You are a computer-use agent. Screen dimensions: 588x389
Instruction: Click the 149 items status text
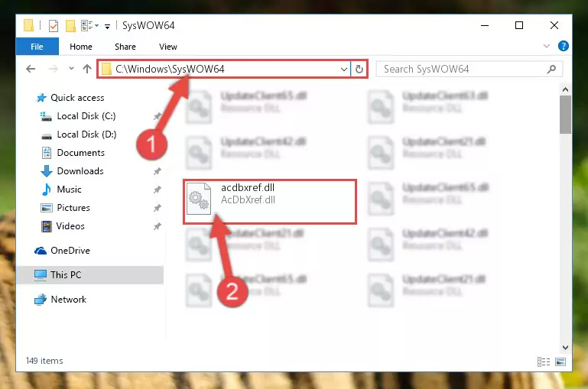[44, 361]
